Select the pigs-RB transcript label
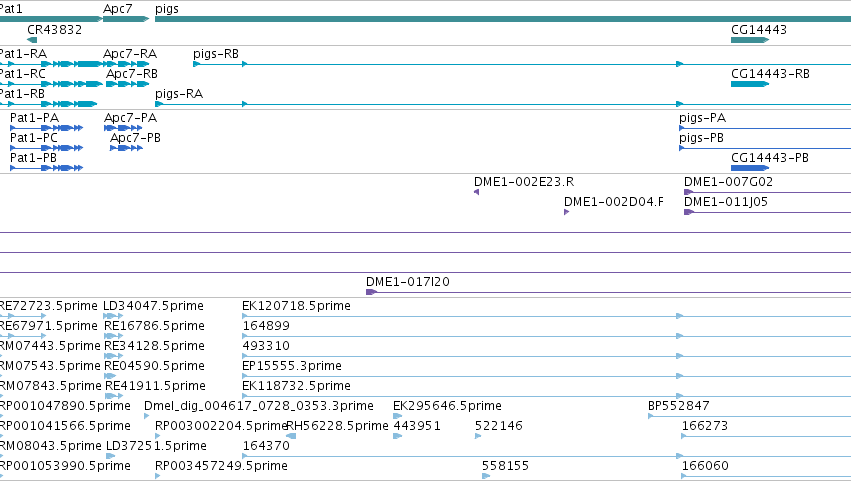Screen dimensions: 851x481 [x=216, y=54]
